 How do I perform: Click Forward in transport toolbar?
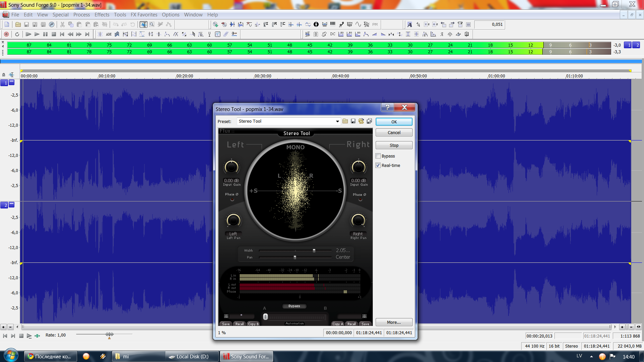[79, 34]
